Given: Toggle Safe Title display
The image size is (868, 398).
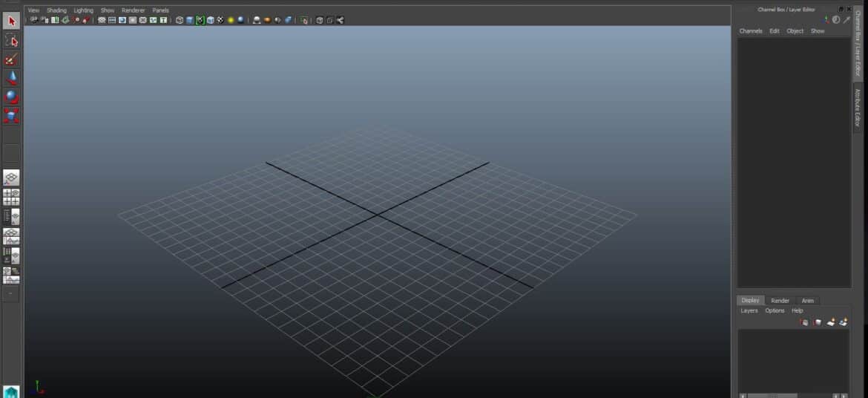Looking at the screenshot, I should point(162,20).
